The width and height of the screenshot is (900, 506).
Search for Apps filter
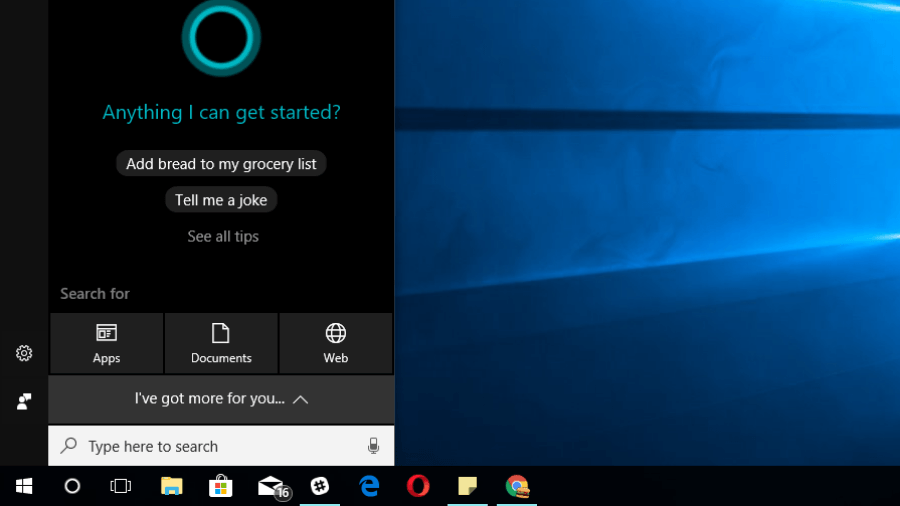tap(106, 343)
